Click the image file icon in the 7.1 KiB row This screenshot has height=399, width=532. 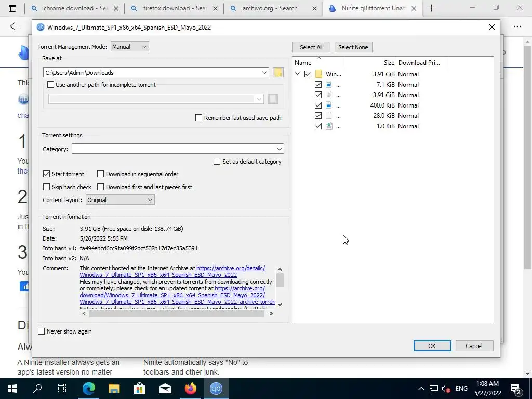click(x=328, y=85)
